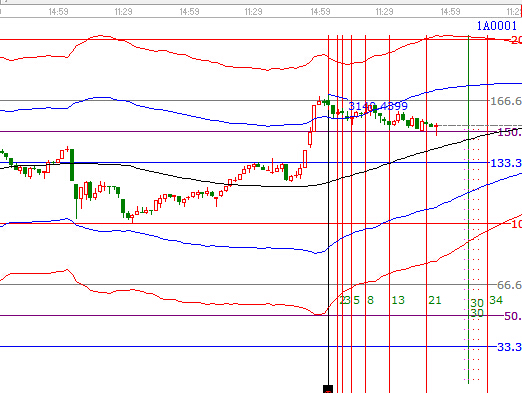Select the 3140.4899 price annotation
The height and width of the screenshot is (393, 522).
pos(378,106)
